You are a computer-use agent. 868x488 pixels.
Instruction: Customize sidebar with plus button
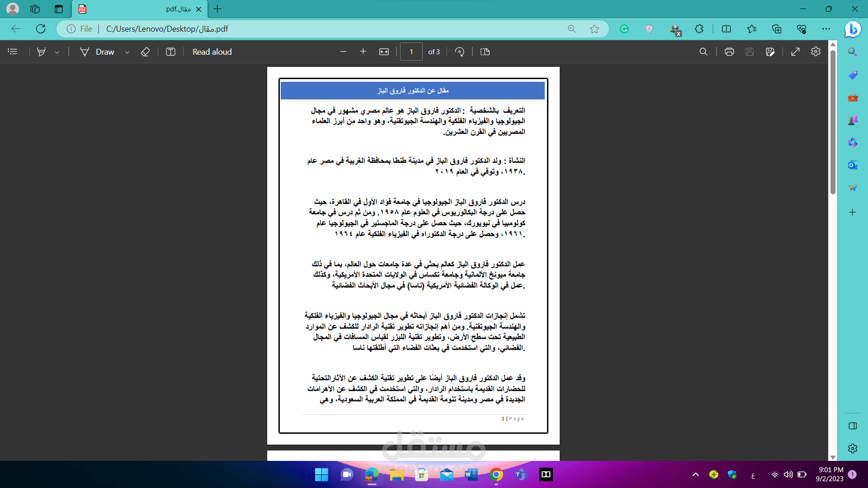(x=853, y=212)
